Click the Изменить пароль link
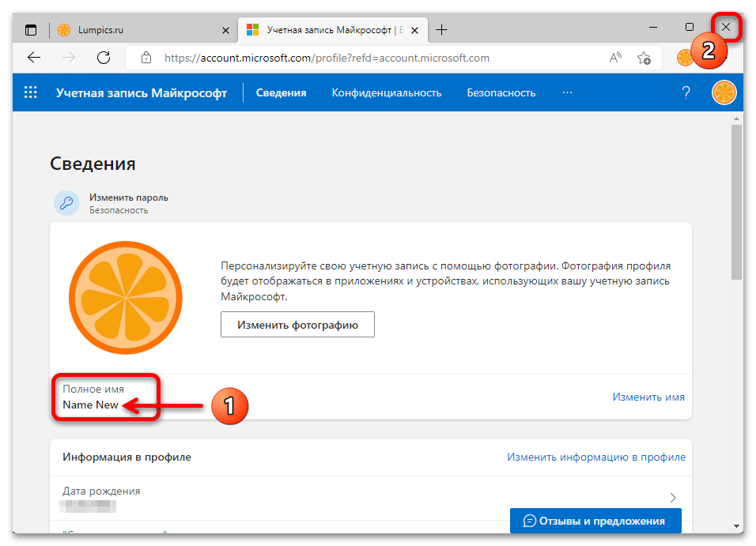 point(129,198)
